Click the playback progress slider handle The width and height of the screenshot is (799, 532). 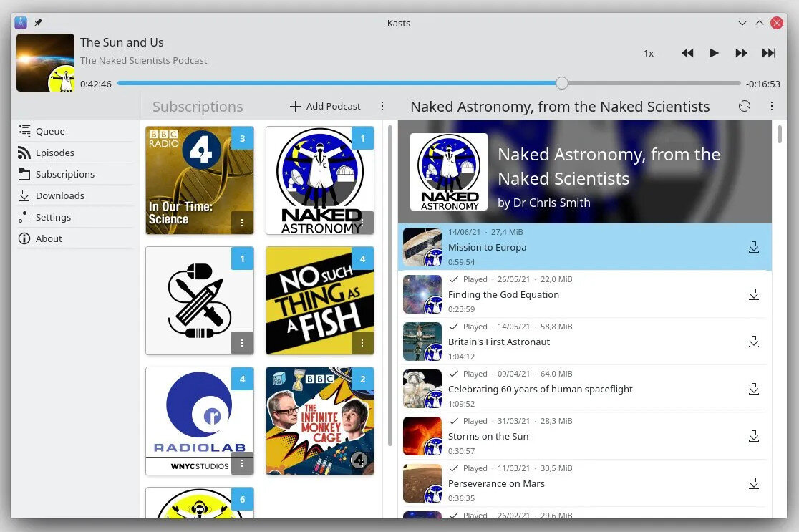561,83
